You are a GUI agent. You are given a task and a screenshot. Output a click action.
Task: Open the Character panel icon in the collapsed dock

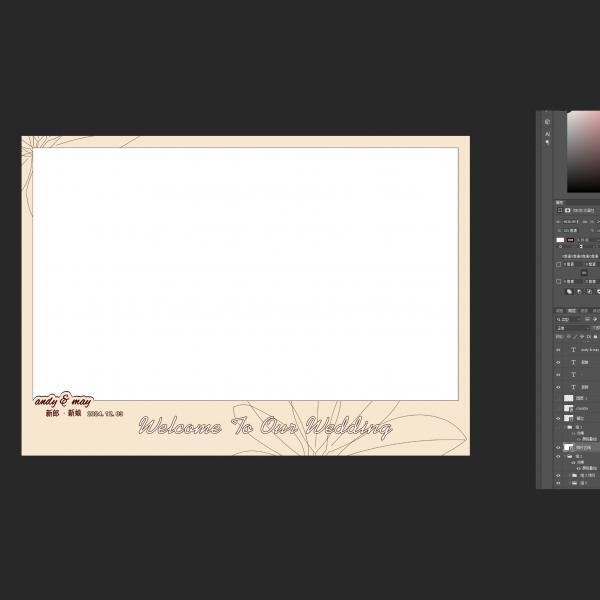click(547, 133)
